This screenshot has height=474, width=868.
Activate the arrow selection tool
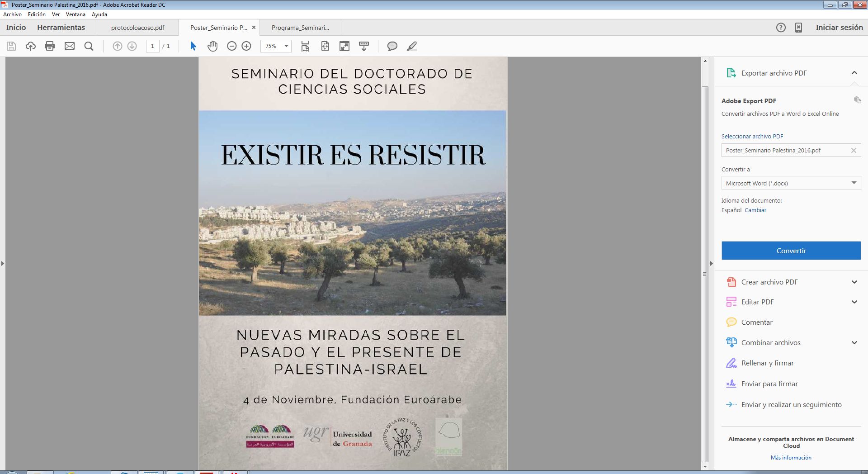coord(193,46)
